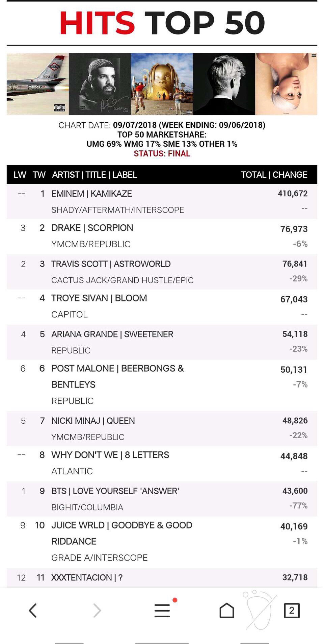This screenshot has width=324, height=644.
Task: Open the NICKI MINAJ | QUEEN entry
Action: coord(93,421)
